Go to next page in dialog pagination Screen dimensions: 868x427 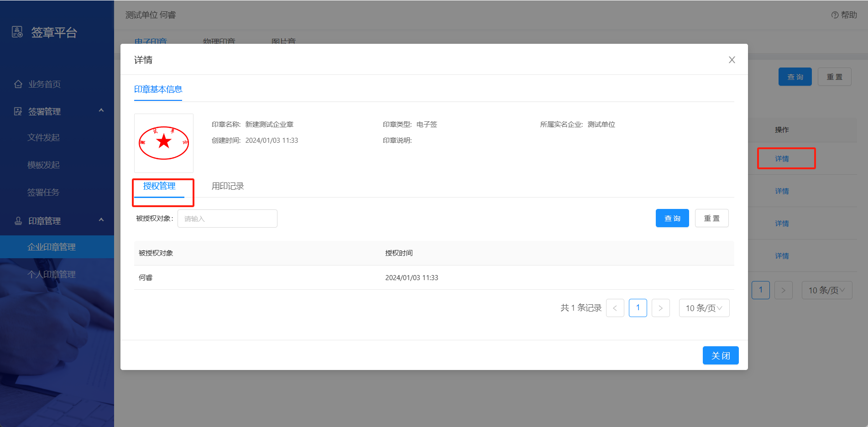click(x=660, y=308)
